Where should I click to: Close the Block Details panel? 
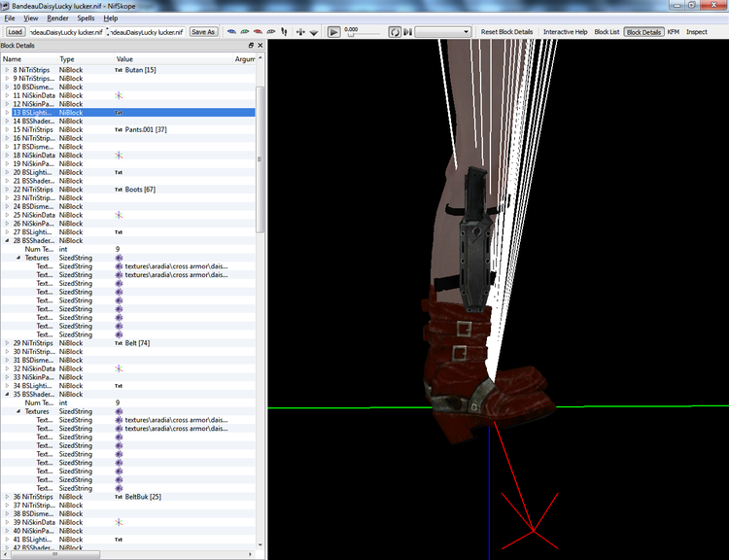[x=260, y=45]
